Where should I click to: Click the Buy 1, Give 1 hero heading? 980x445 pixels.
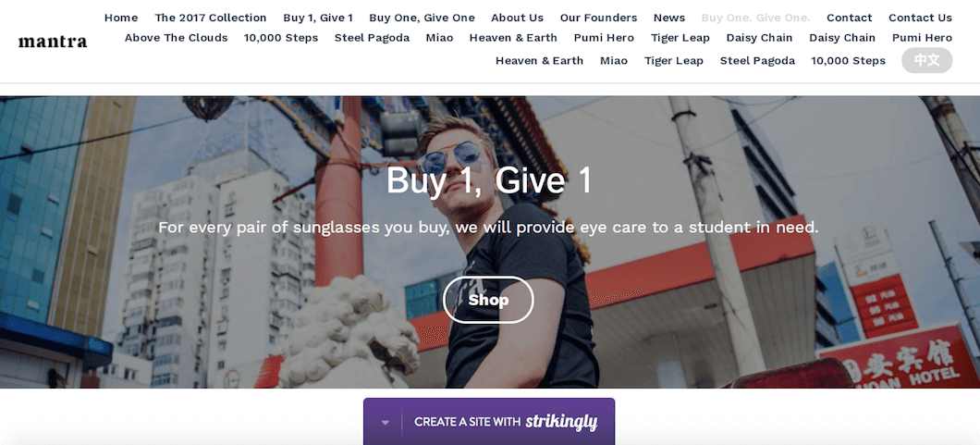489,180
